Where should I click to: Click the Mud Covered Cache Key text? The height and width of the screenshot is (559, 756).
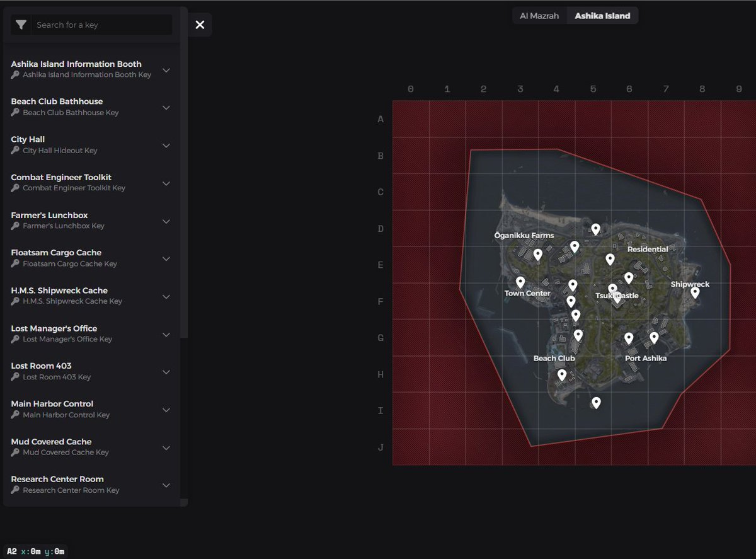click(66, 452)
